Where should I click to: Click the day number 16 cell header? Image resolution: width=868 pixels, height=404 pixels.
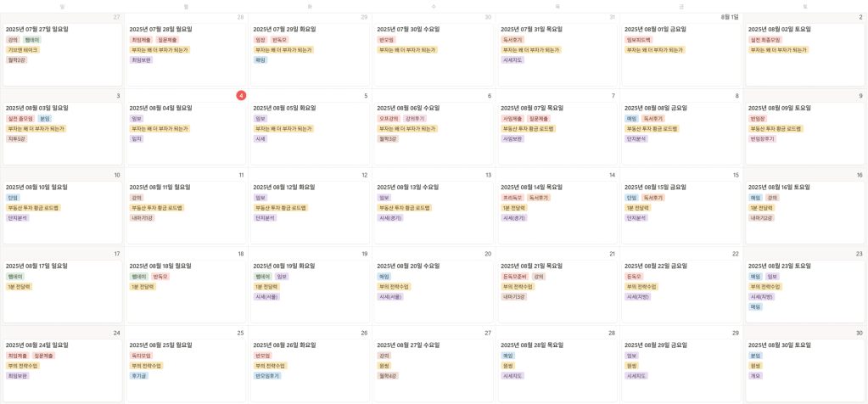(860, 175)
